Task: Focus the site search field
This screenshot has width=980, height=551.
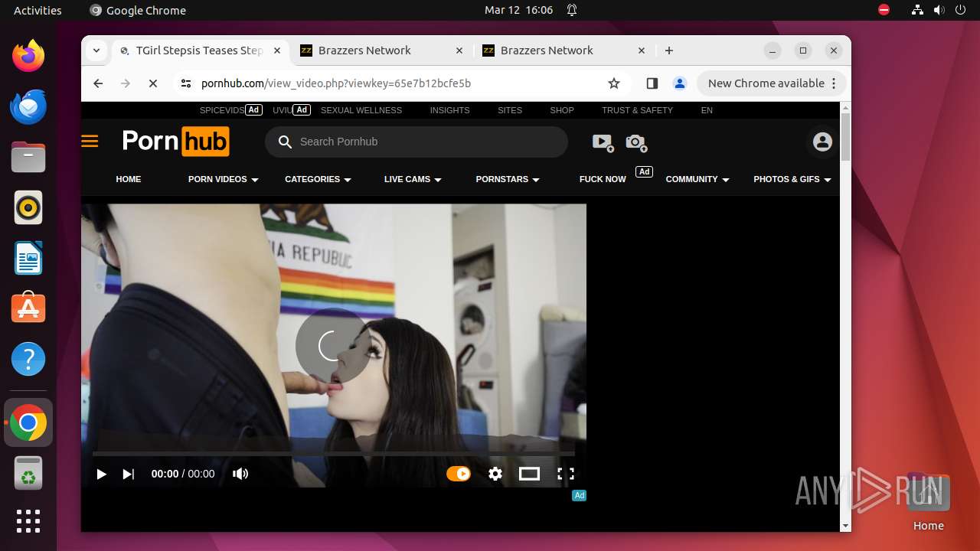Action: [416, 142]
